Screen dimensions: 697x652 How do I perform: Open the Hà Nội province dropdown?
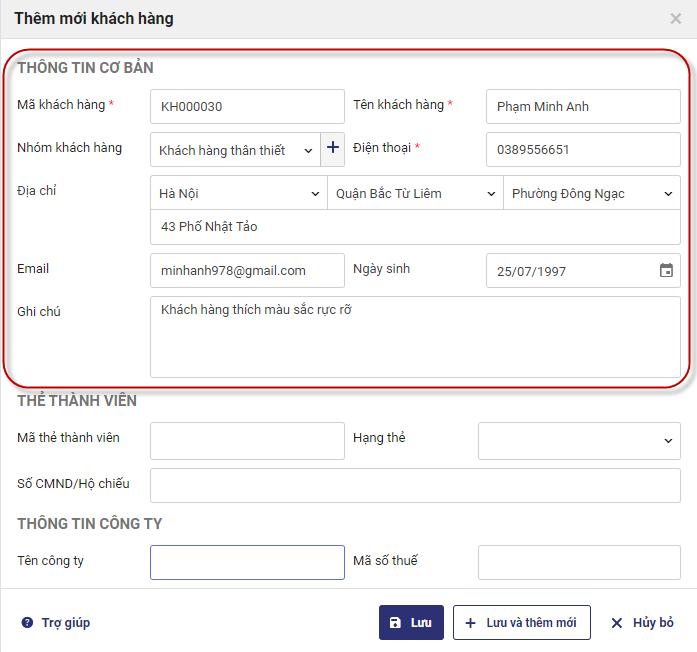[x=238, y=193]
